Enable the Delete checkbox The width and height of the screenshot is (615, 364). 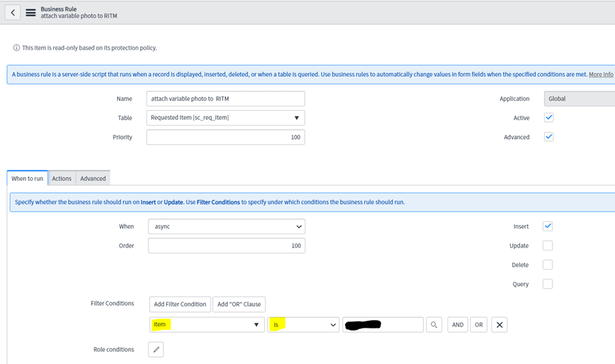(x=548, y=265)
